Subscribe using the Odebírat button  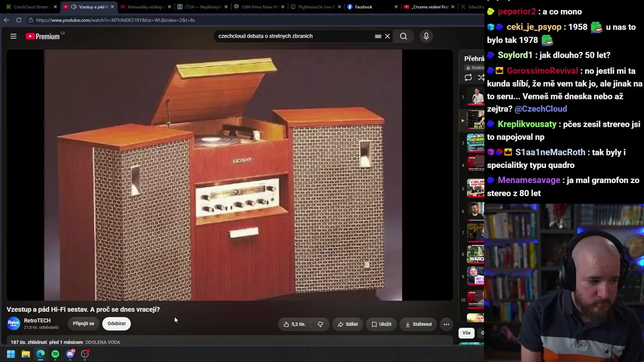116,324
